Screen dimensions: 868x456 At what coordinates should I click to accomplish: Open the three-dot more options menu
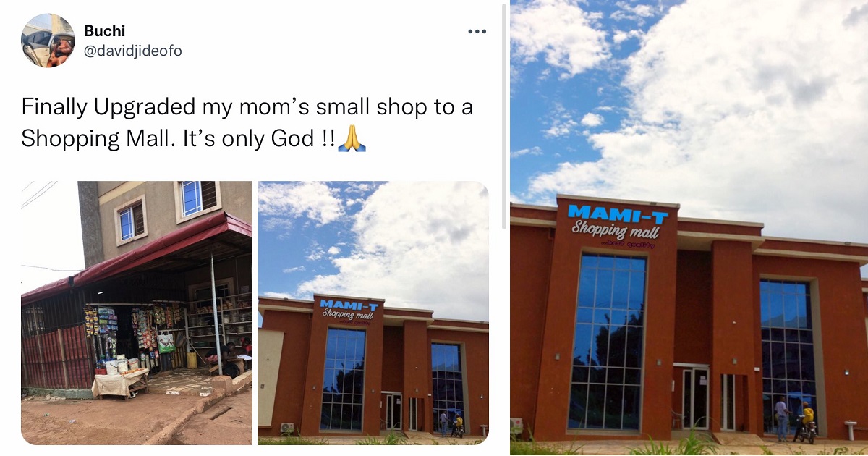click(477, 31)
